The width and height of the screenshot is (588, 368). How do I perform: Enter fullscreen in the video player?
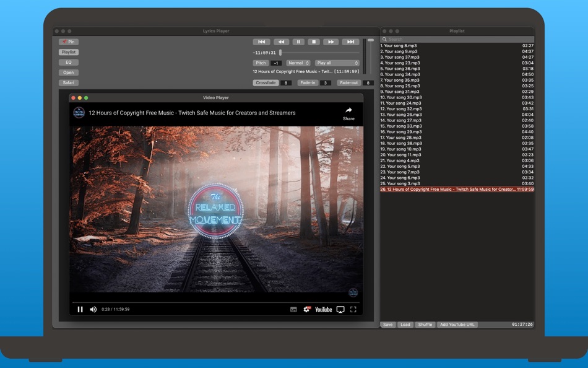click(x=353, y=309)
